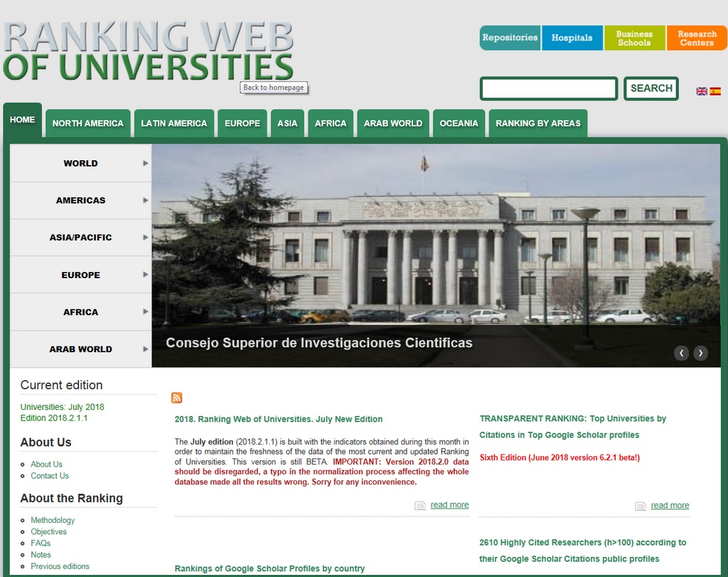Open the Methodology link
This screenshot has height=577, width=728.
[x=53, y=520]
